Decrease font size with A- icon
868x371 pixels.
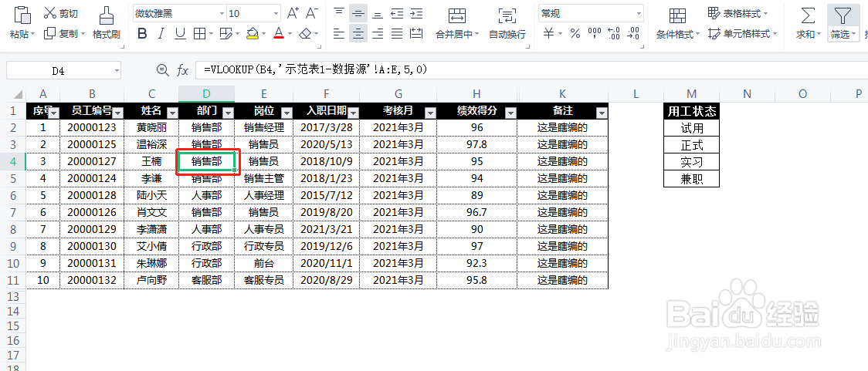coord(312,12)
